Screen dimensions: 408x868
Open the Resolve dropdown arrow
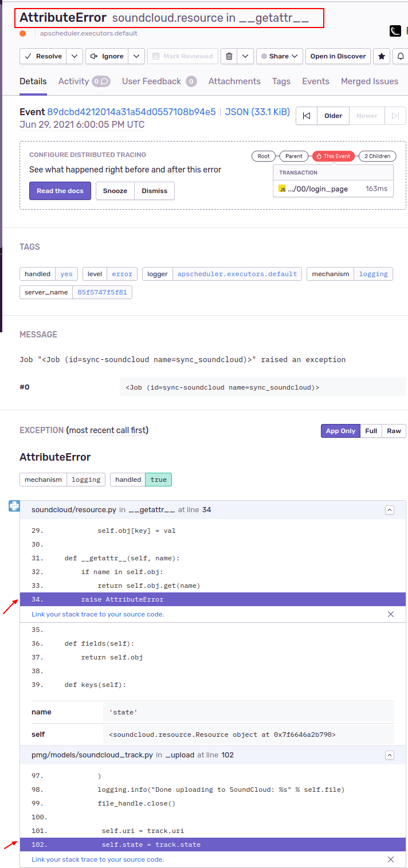(74, 56)
